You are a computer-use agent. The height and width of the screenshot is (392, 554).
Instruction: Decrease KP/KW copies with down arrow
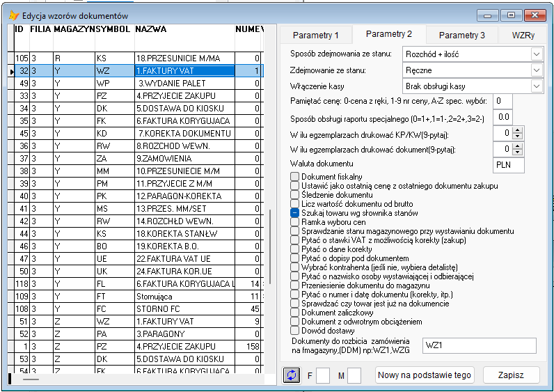[517, 136]
